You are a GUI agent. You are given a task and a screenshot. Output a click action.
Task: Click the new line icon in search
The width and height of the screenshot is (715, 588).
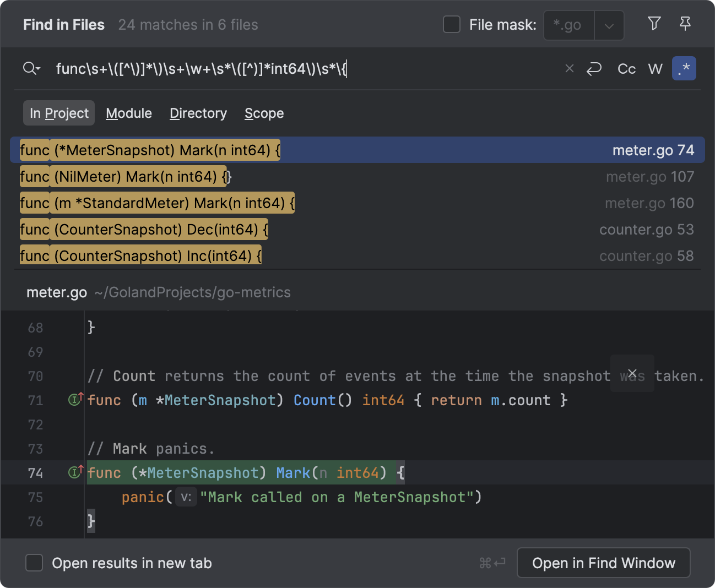pyautogui.click(x=594, y=69)
